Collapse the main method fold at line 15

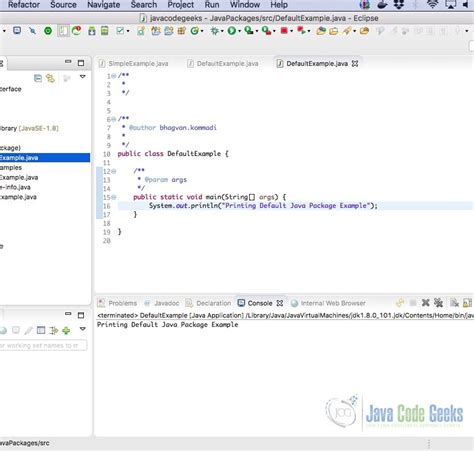point(114,197)
